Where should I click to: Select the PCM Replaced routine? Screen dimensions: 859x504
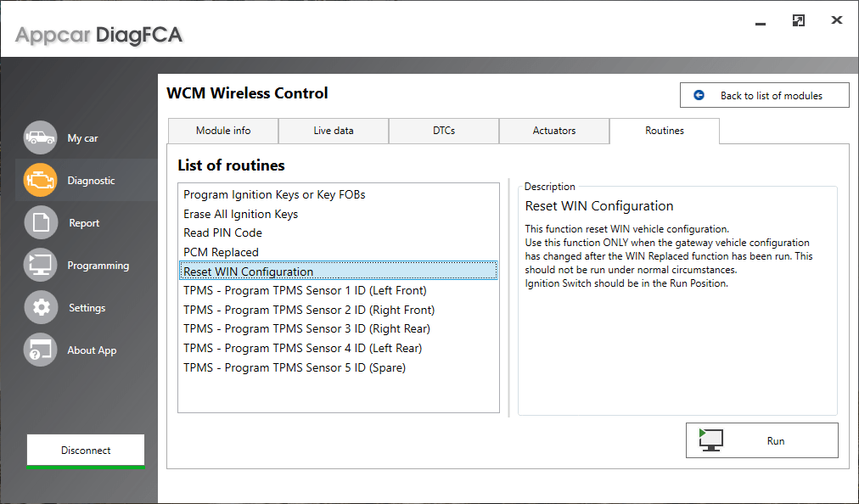point(221,252)
